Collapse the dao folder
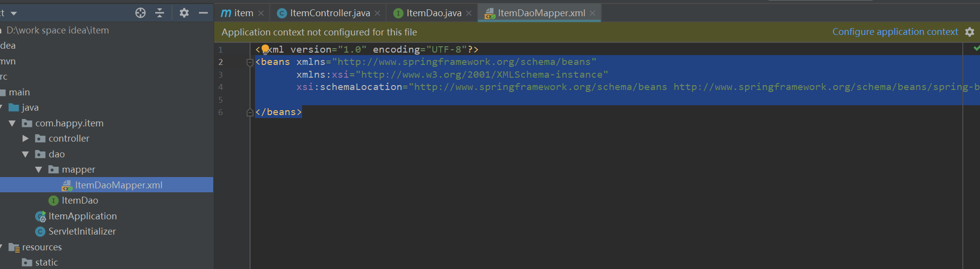This screenshot has height=269, width=980. pos(26,154)
